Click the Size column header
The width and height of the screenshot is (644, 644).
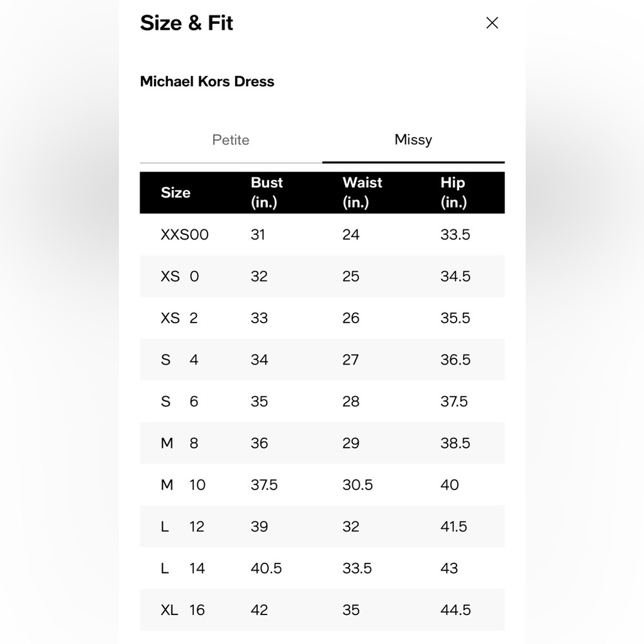tap(176, 193)
